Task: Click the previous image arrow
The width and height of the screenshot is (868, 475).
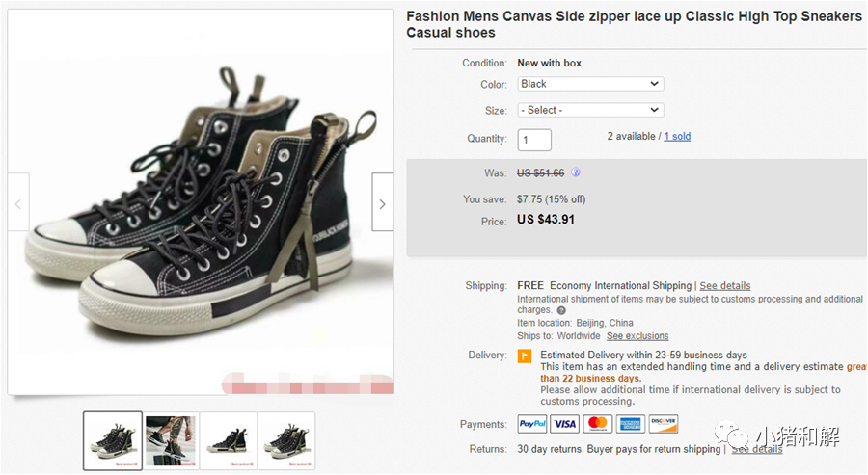Action: (18, 203)
